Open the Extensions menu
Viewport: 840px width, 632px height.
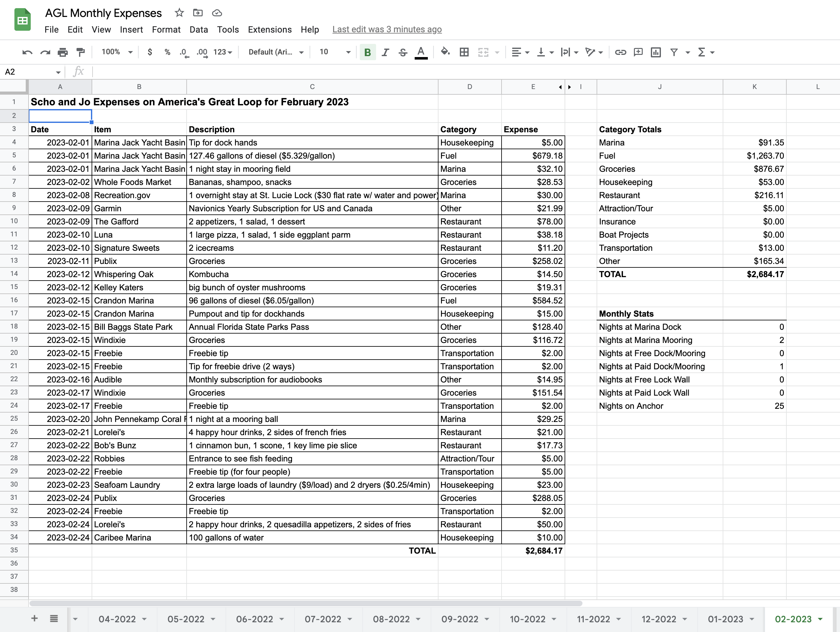click(x=270, y=29)
